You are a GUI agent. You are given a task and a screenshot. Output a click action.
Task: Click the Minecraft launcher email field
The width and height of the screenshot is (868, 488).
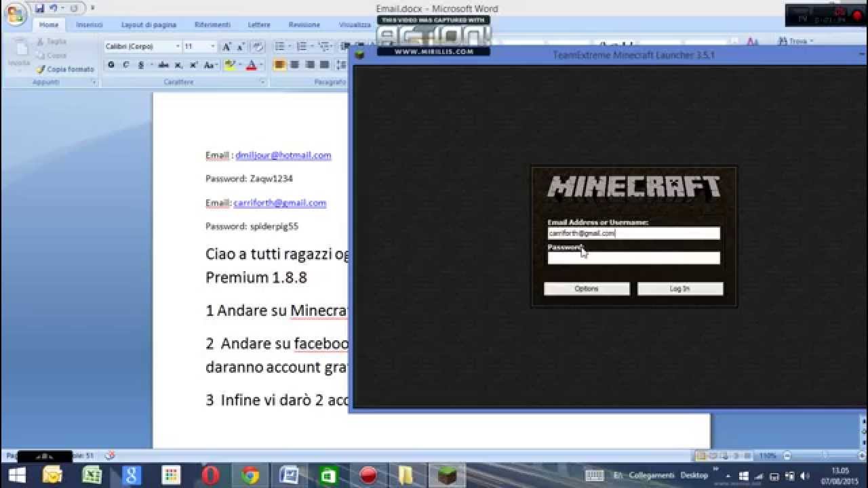(633, 233)
